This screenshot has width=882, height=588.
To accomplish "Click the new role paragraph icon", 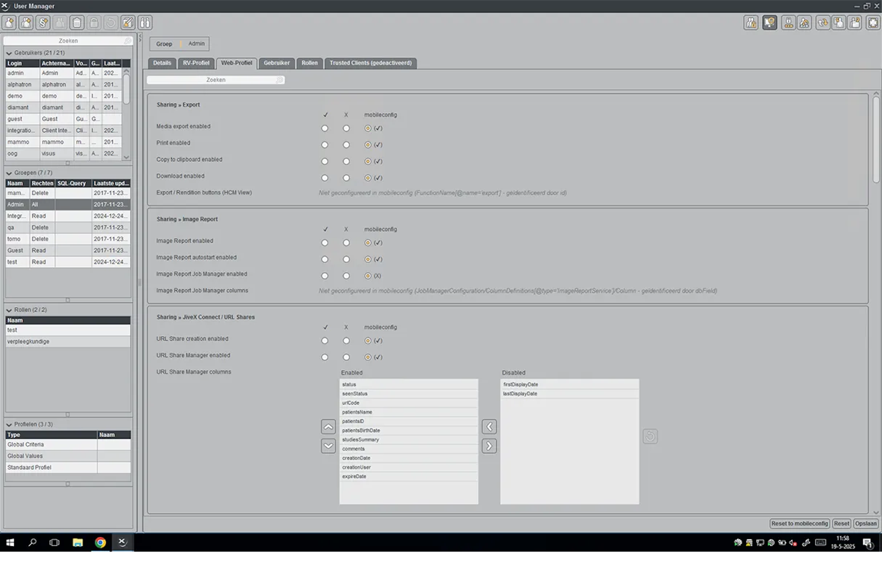I will pyautogui.click(x=43, y=23).
